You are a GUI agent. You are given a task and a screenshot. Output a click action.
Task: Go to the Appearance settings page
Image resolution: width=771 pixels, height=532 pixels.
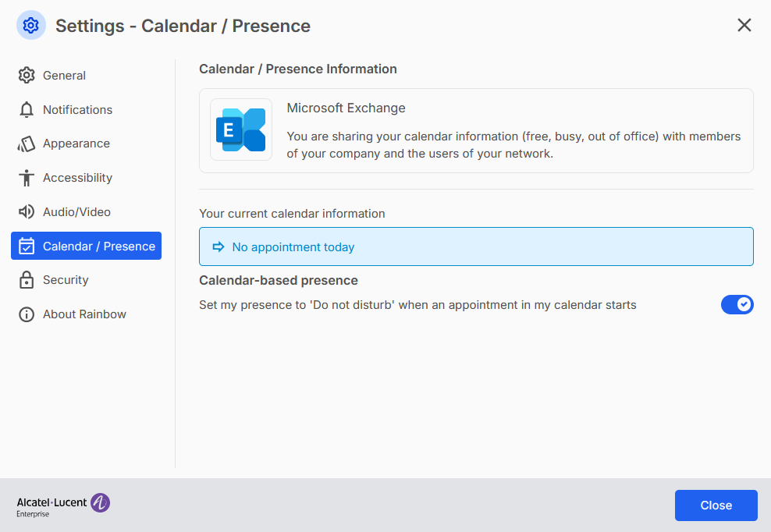coord(76,144)
